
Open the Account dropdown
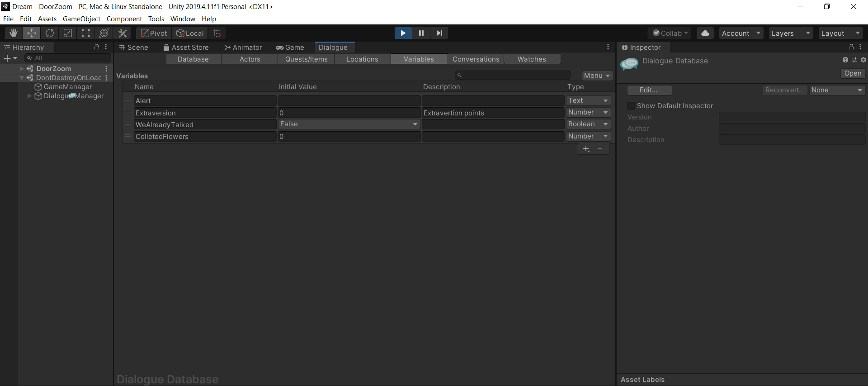click(x=741, y=33)
